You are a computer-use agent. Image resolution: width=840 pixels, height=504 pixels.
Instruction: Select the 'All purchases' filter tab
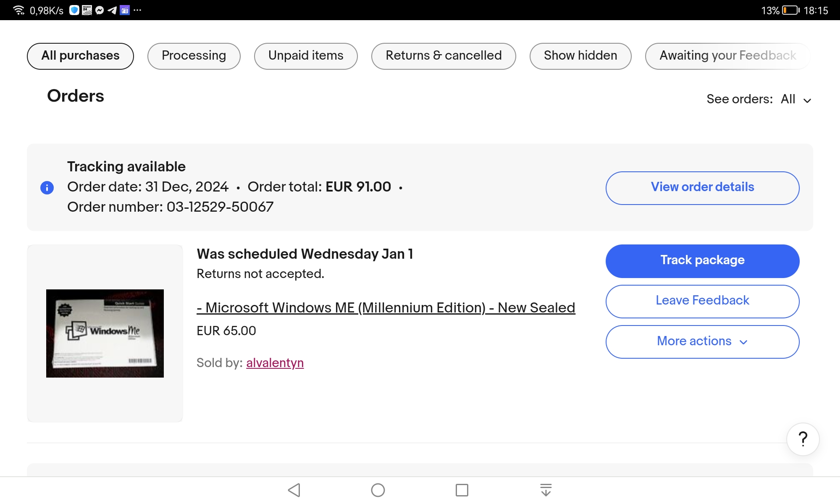click(80, 55)
